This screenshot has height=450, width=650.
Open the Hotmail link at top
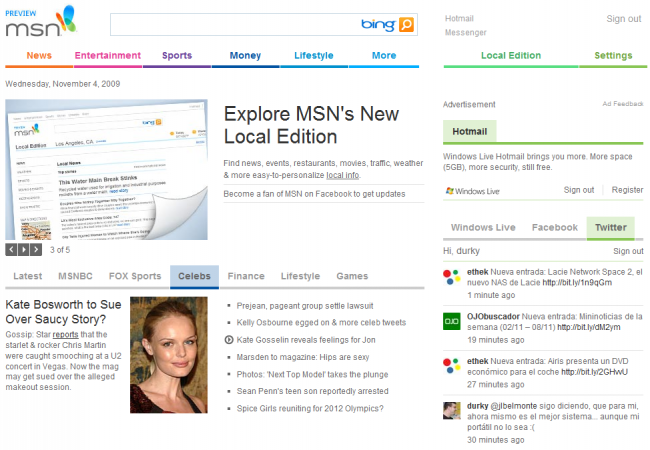pyautogui.click(x=459, y=18)
